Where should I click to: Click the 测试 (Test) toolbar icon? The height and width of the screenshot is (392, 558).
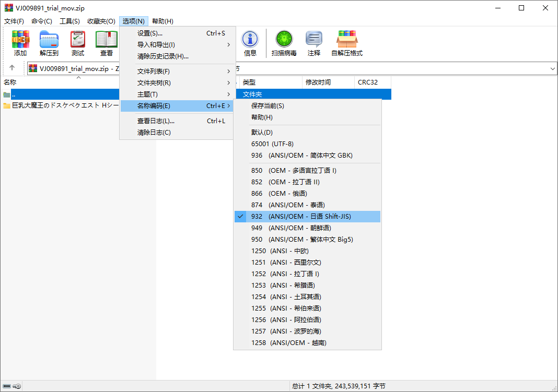point(78,43)
